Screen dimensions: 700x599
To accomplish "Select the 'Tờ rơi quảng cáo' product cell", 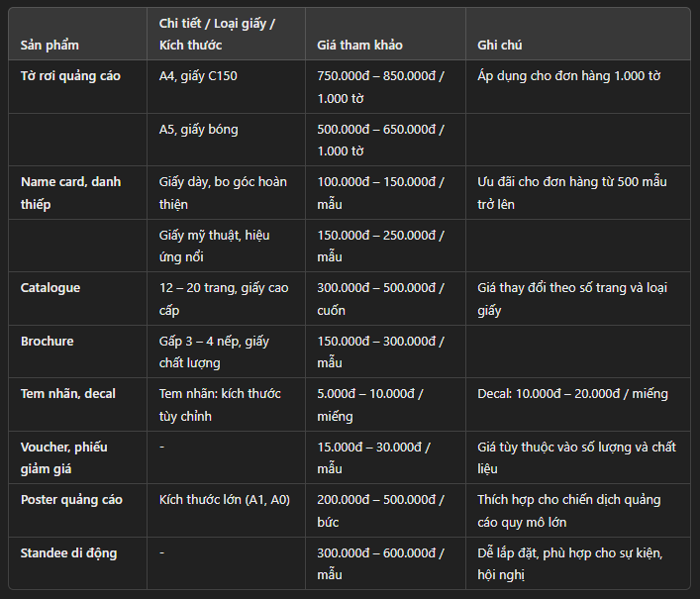I will (70, 75).
